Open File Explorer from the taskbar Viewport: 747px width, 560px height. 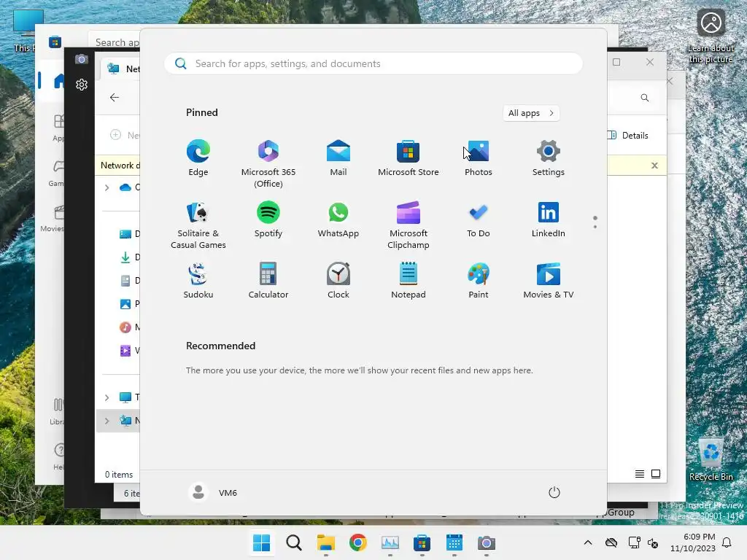coord(326,542)
